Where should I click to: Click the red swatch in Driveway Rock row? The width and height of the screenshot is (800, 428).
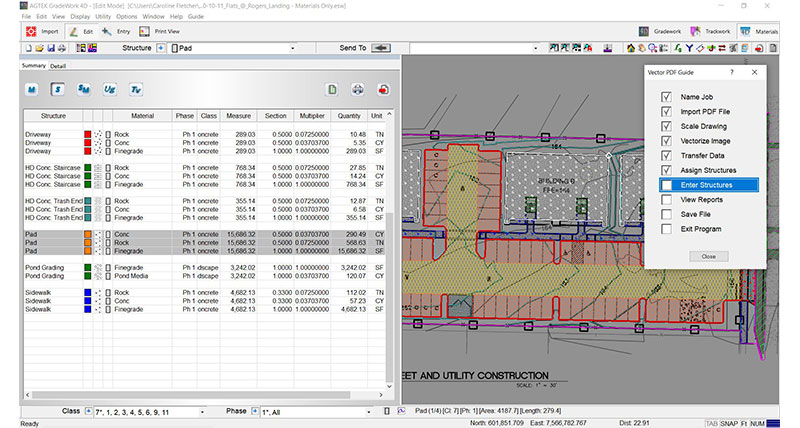click(88, 135)
